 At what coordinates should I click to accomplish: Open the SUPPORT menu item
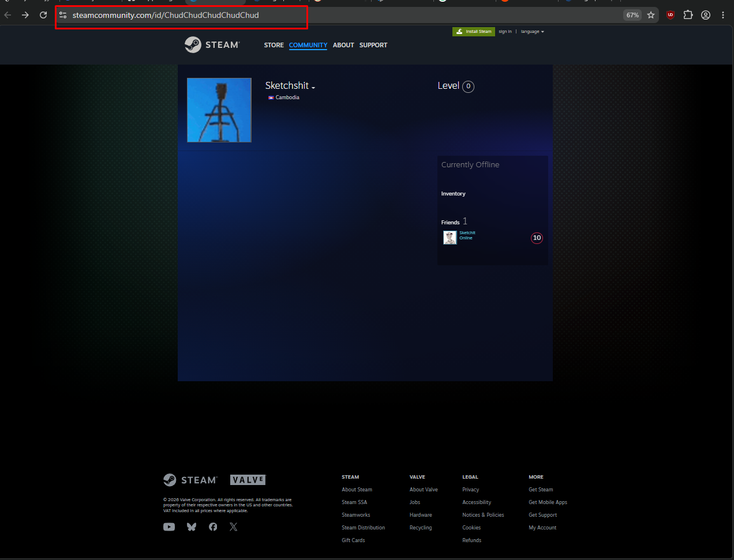373,45
